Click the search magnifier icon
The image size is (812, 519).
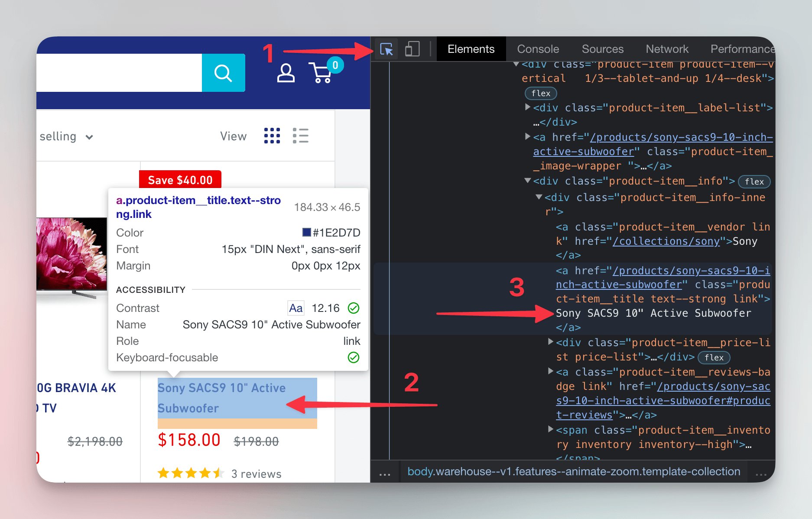(x=223, y=72)
